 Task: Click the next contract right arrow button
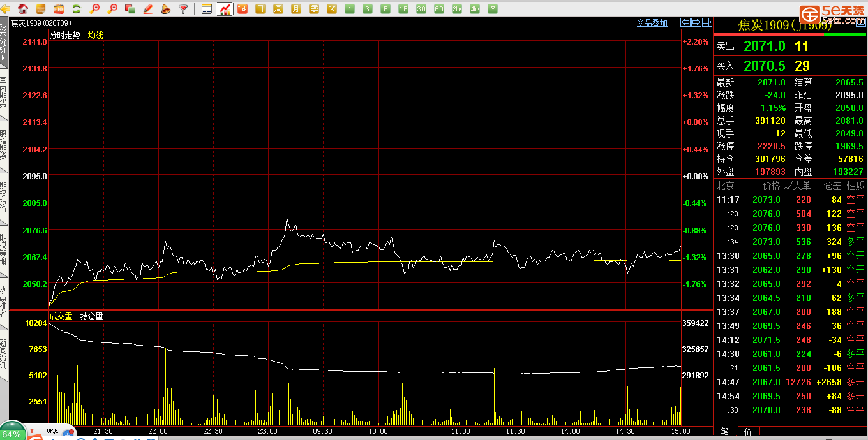[696, 22]
